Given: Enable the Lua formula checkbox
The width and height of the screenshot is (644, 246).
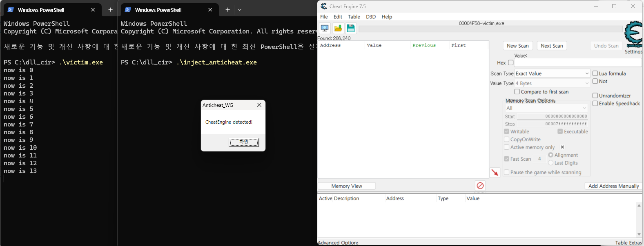Looking at the screenshot, I should click(x=595, y=73).
